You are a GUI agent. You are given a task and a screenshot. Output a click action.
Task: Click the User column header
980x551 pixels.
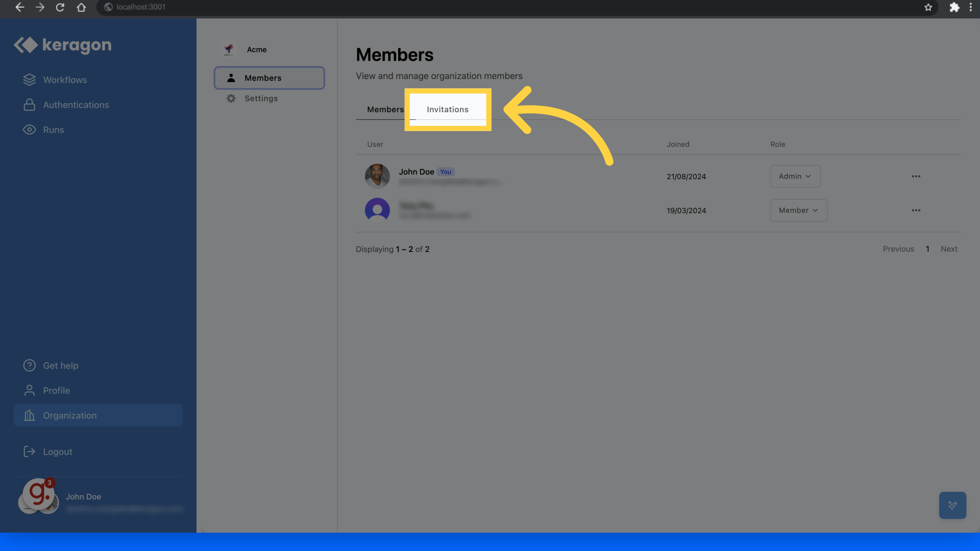tap(375, 145)
